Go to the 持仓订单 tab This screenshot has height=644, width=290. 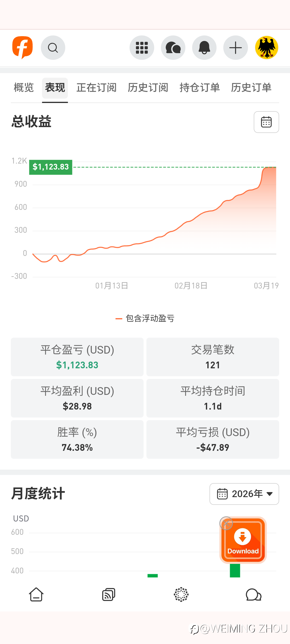[200, 88]
